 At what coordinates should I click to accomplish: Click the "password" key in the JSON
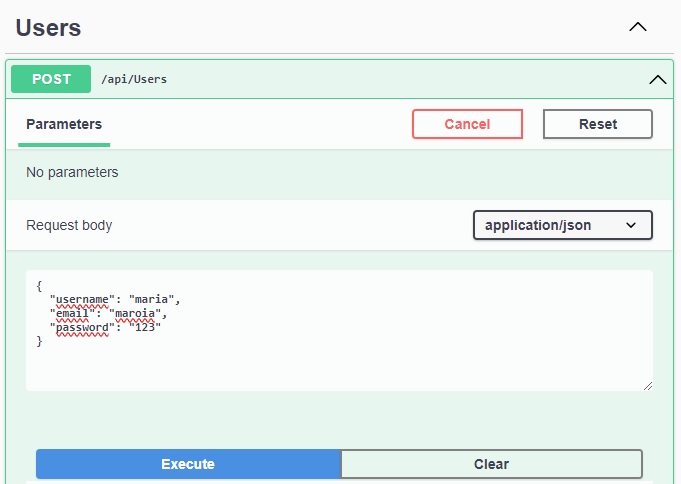point(82,327)
